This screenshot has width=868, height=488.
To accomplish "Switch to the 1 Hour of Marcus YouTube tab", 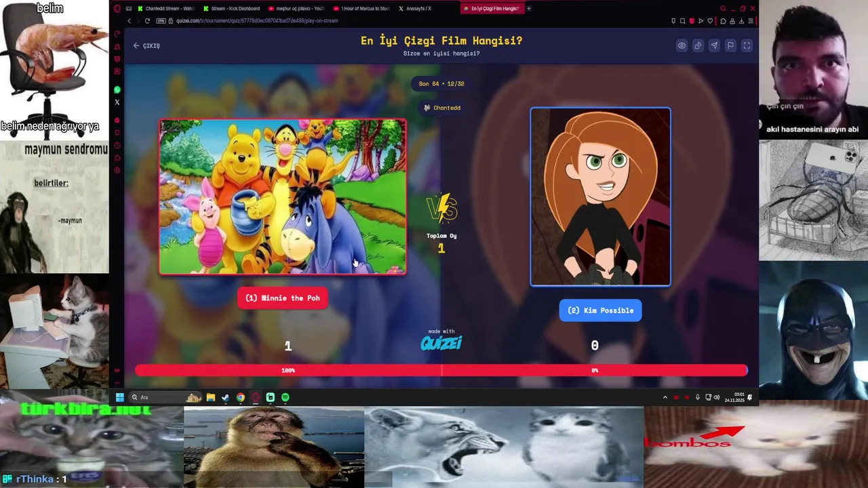I will (361, 9).
